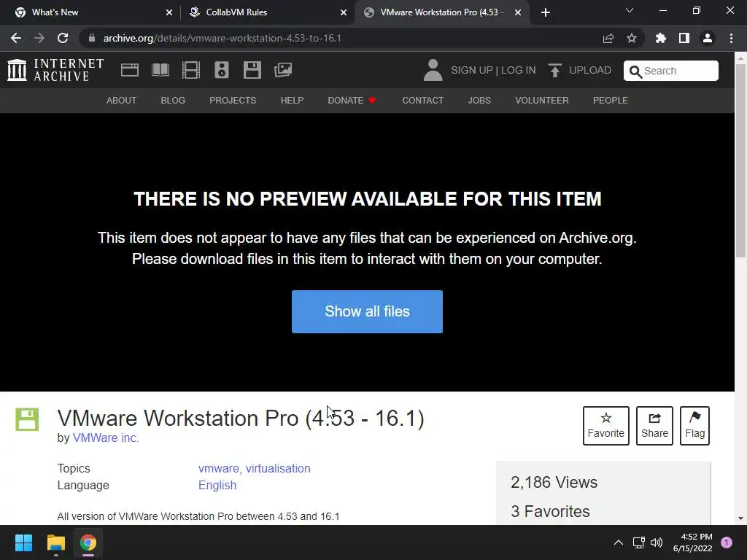Open the English language link
This screenshot has width=747, height=560.
(217, 485)
